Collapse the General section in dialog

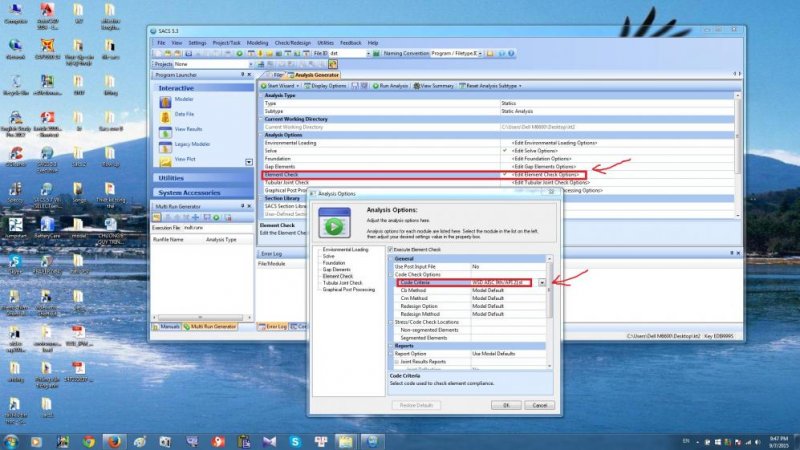point(391,259)
